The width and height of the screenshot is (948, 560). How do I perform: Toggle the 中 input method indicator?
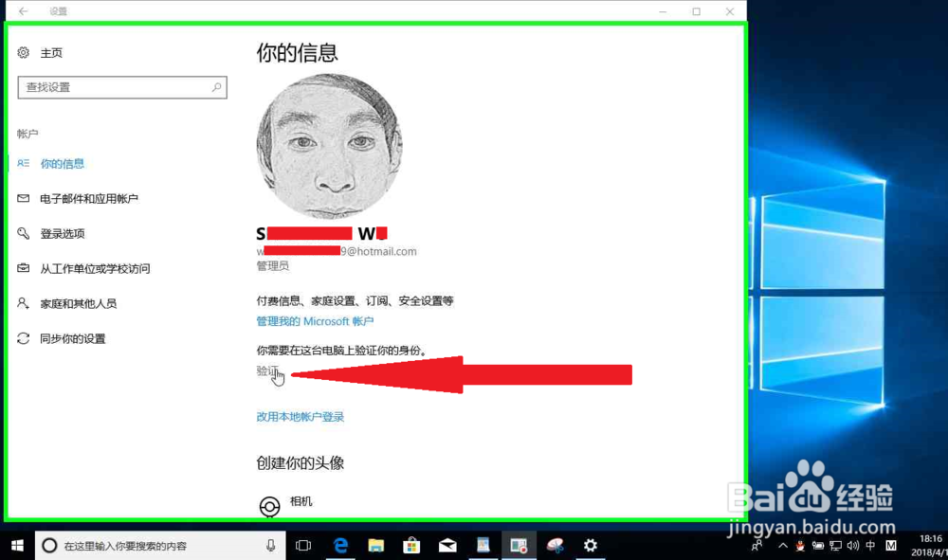point(870,546)
